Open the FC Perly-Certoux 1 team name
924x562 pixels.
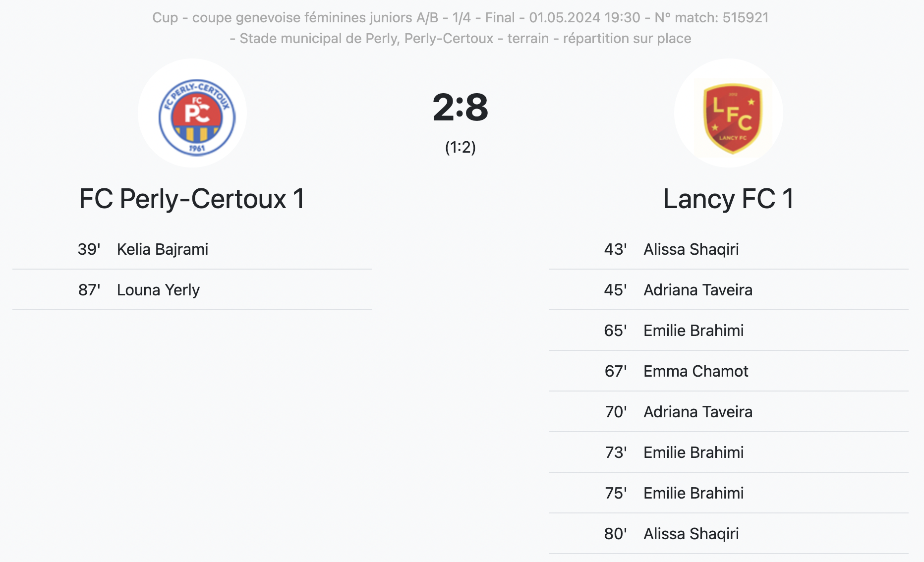click(x=192, y=199)
